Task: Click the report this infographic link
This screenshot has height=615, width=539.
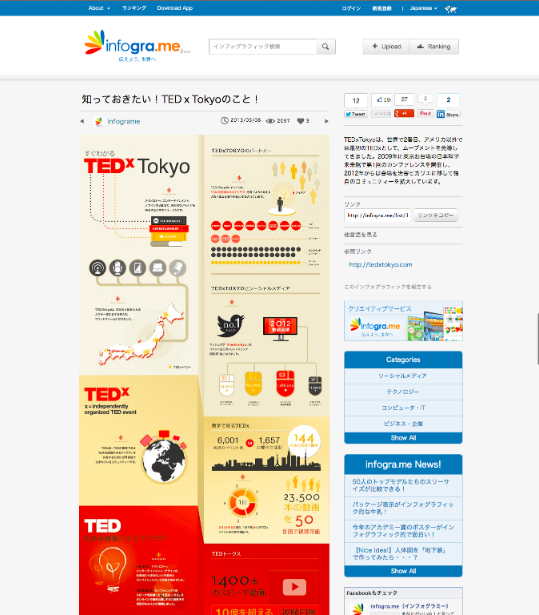Action: pos(388,287)
